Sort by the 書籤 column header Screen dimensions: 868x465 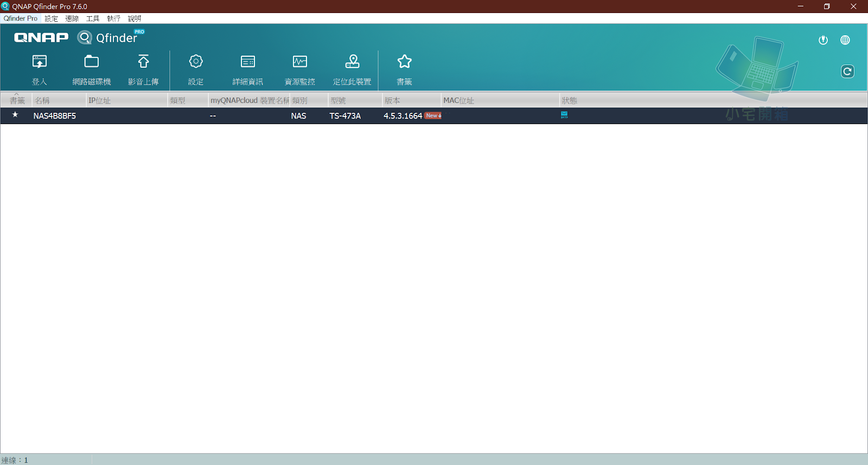[x=17, y=100]
